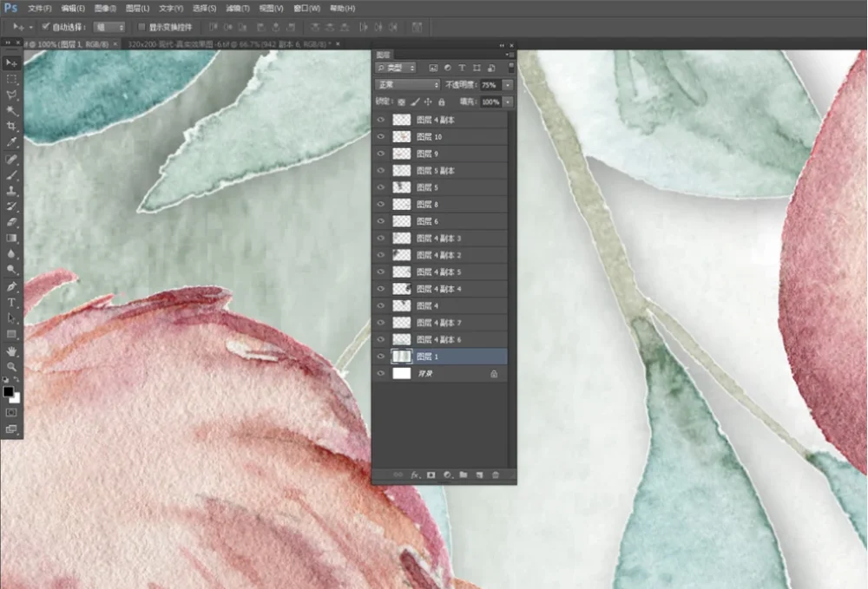
Task: Enable the 显示变换控件 checkbox
Action: point(141,27)
